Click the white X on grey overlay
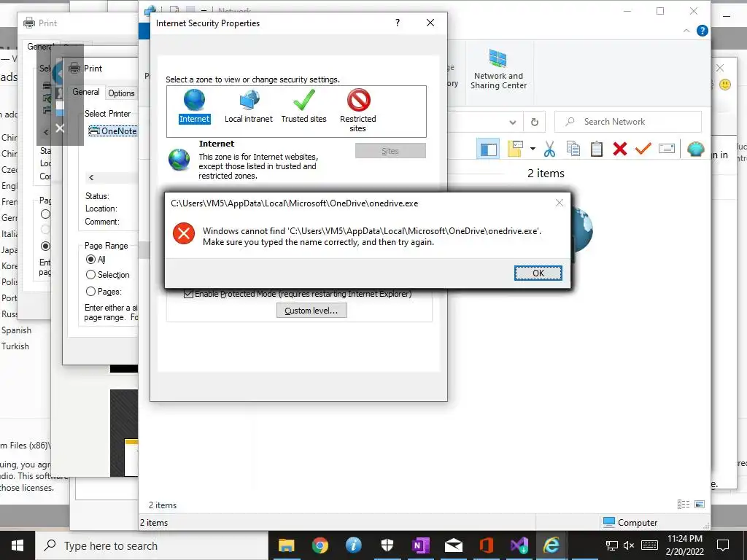The height and width of the screenshot is (560, 747). click(x=60, y=128)
